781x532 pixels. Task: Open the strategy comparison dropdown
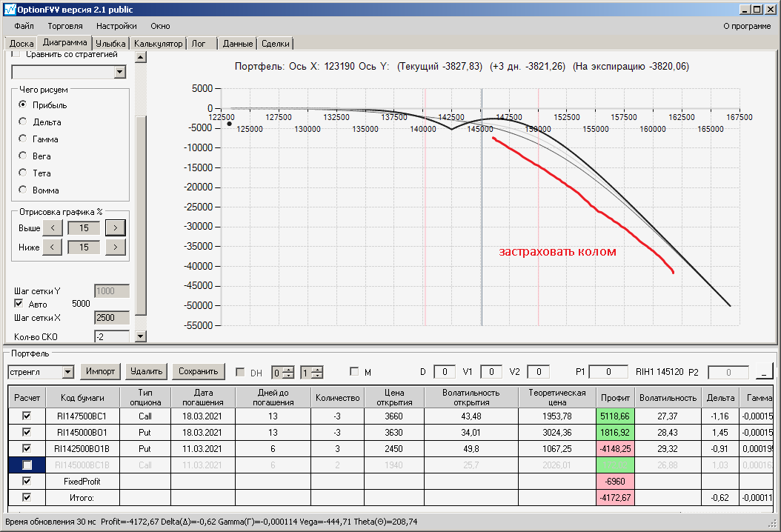pyautogui.click(x=119, y=72)
